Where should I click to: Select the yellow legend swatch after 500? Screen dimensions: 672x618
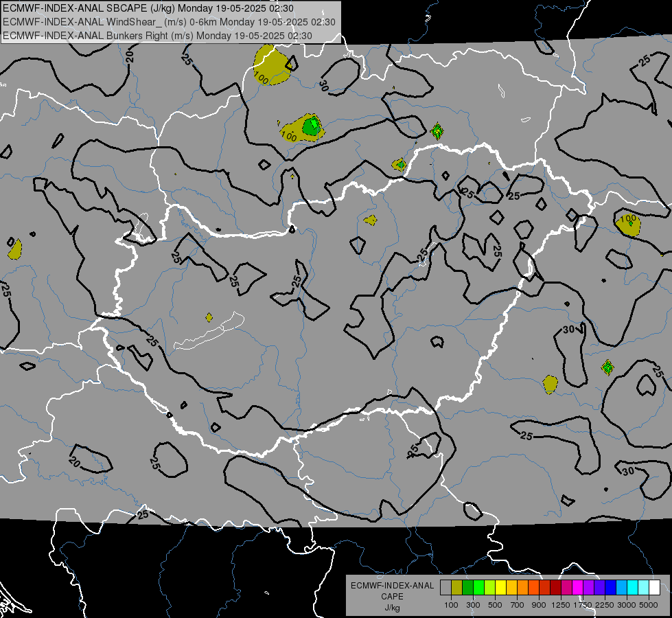click(500, 588)
